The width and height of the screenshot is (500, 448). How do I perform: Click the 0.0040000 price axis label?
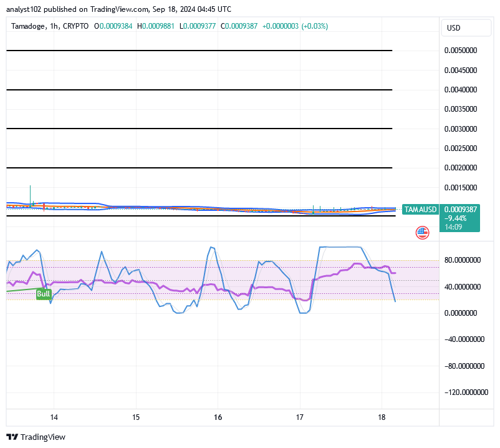461,90
